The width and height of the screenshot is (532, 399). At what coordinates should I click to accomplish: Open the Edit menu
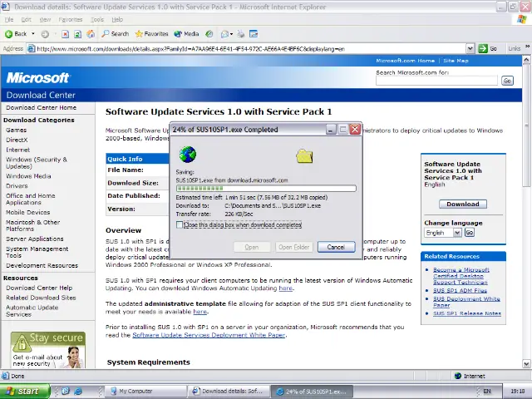pos(26,20)
